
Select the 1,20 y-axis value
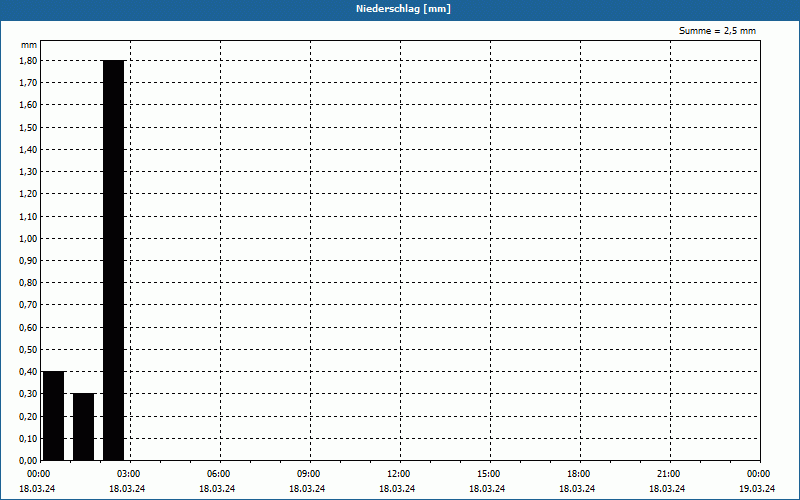tap(28, 194)
